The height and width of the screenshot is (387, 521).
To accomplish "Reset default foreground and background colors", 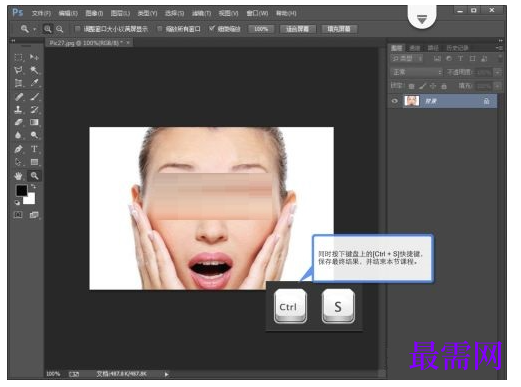I will pos(17,202).
